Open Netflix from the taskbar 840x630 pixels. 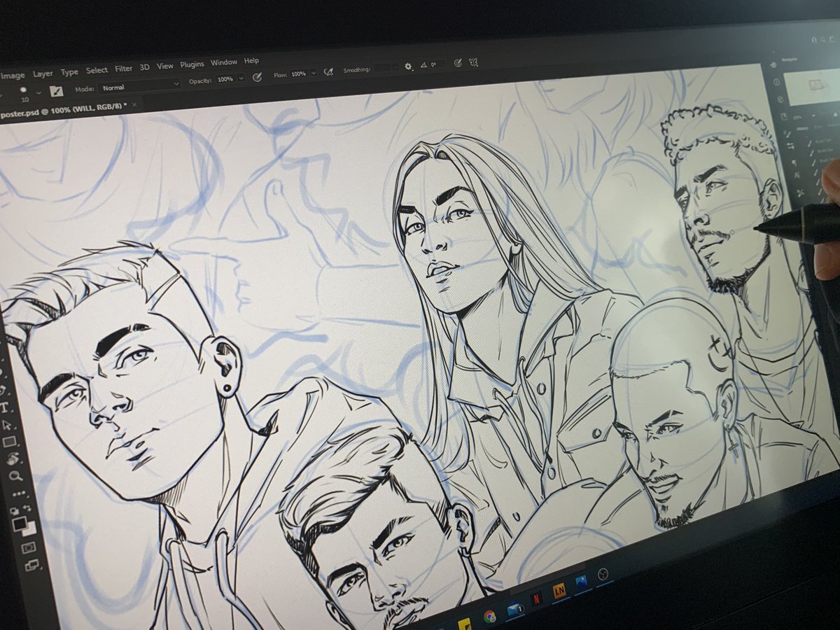537,599
